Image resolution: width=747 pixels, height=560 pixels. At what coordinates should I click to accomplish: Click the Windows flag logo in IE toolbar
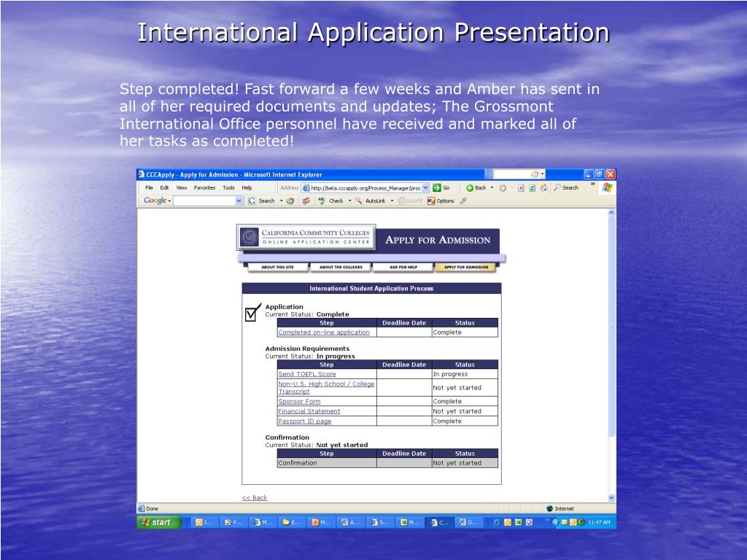tap(607, 187)
